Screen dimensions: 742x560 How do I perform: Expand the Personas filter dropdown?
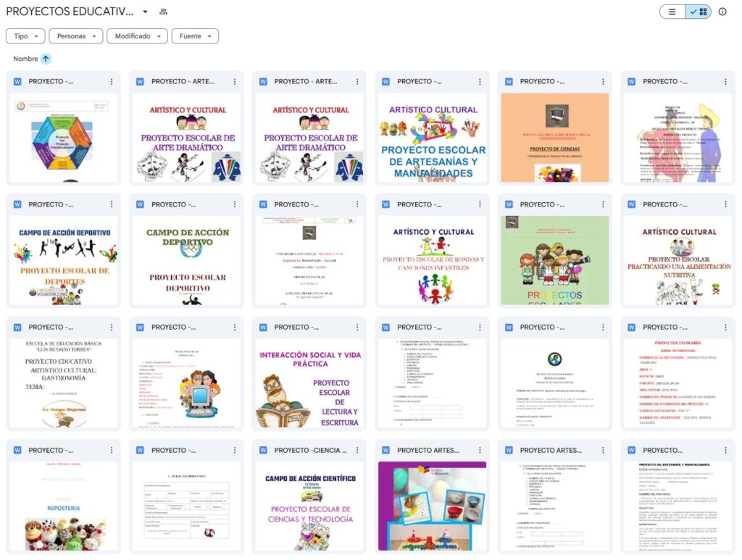76,36
